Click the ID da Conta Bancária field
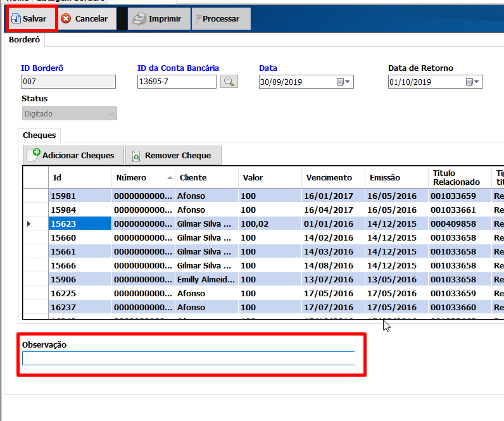504x421 pixels. [x=176, y=82]
